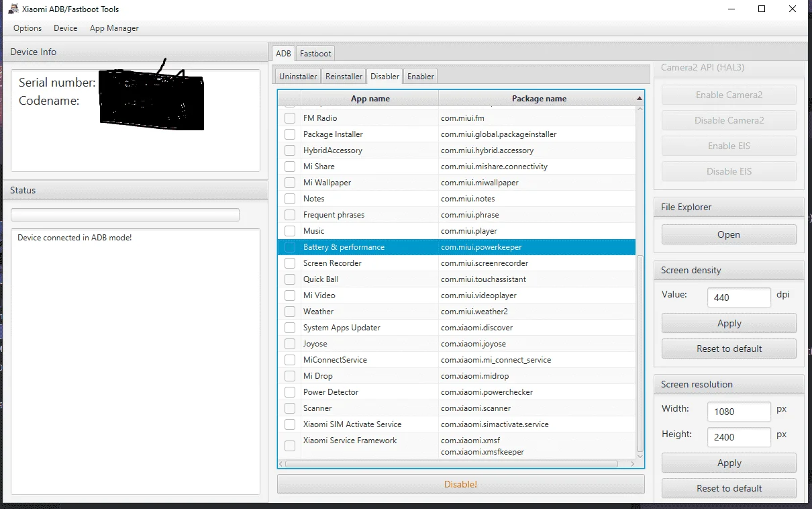812x509 pixels.
Task: Open the Options menu
Action: (28, 28)
